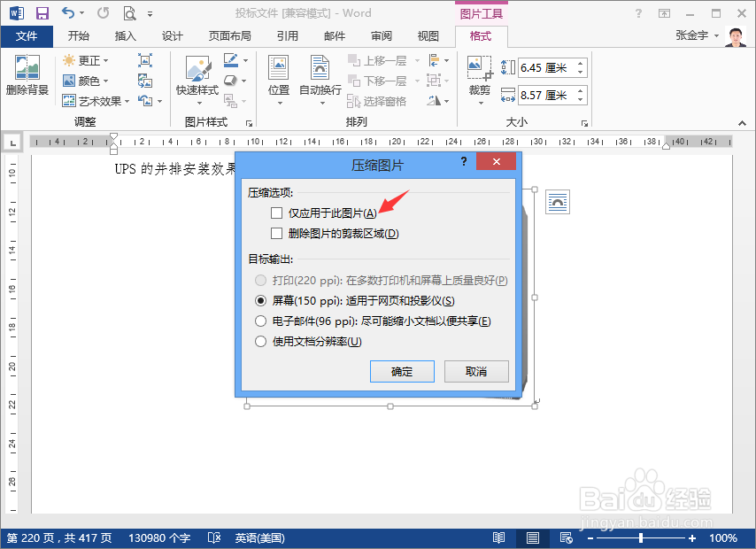The height and width of the screenshot is (549, 756).
Task: Click the zoom slider at bottom right
Action: [640, 537]
